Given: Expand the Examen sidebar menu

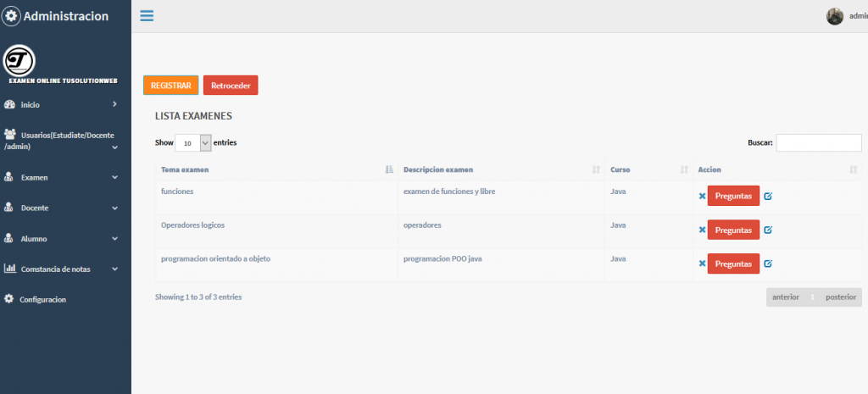Looking at the screenshot, I should pos(59,178).
